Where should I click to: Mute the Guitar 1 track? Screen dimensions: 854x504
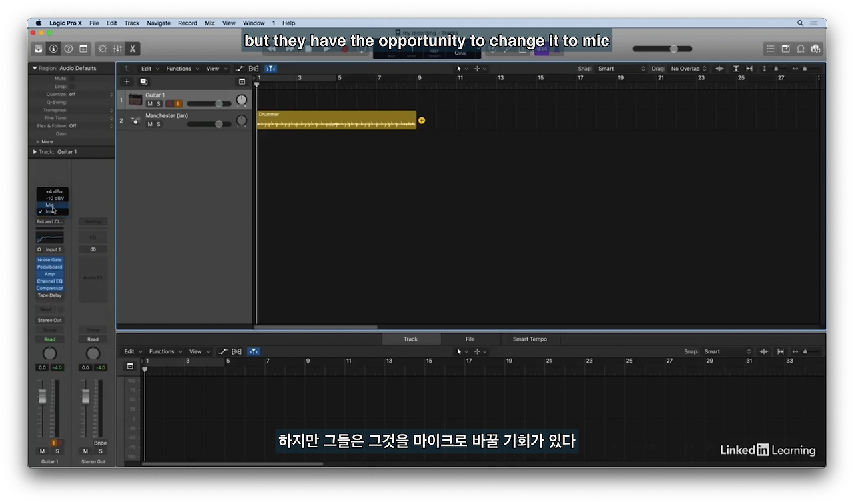pyautogui.click(x=150, y=104)
